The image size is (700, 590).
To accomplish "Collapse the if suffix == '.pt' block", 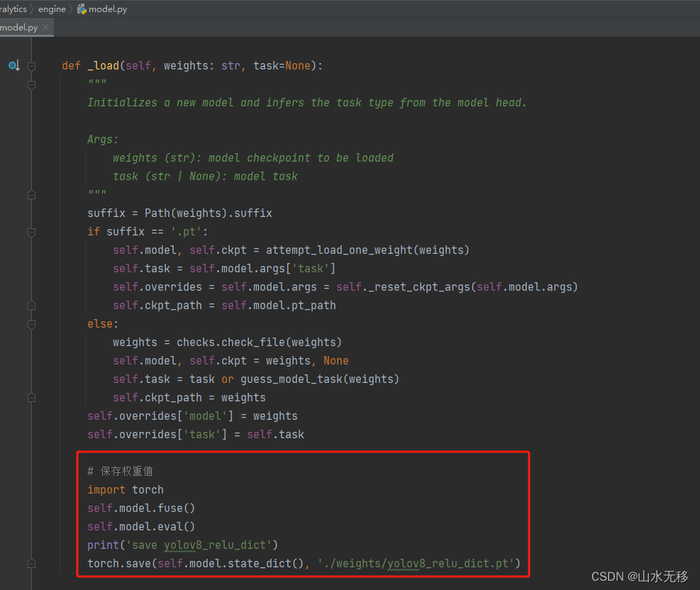I will tap(32, 232).
